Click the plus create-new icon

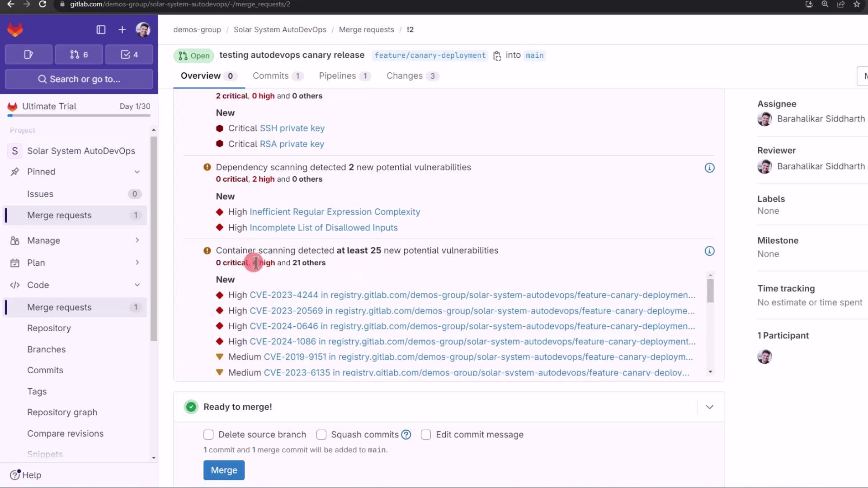tap(122, 30)
